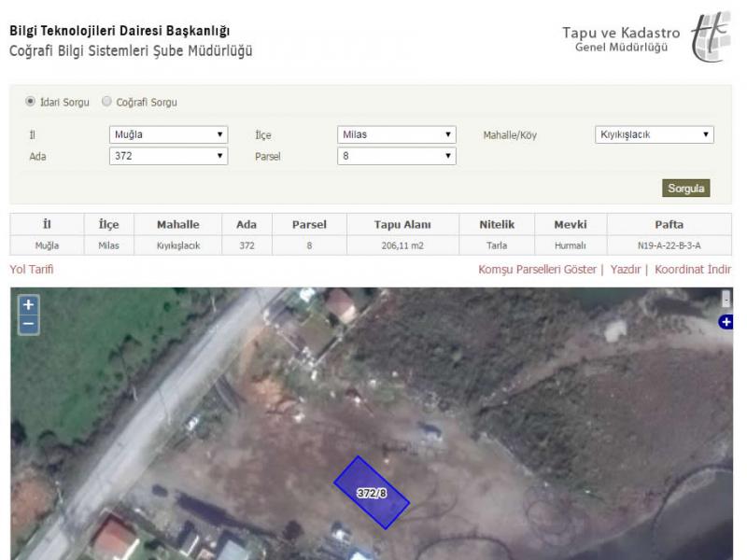Select the Coğrafi Sorgu radio option
This screenshot has width=747, height=560.
(106, 102)
